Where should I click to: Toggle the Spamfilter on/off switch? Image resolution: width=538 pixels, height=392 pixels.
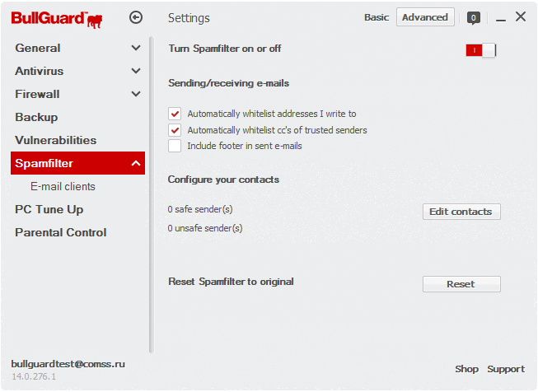point(480,50)
